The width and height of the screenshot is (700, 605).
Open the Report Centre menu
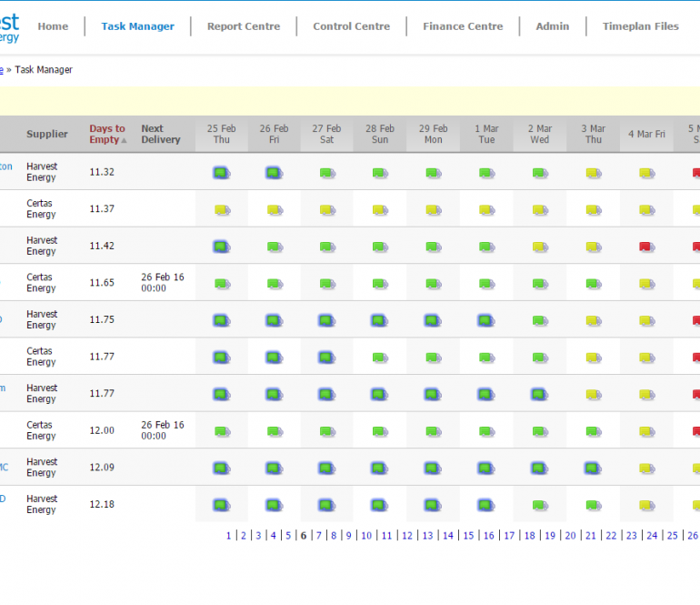pyautogui.click(x=244, y=26)
